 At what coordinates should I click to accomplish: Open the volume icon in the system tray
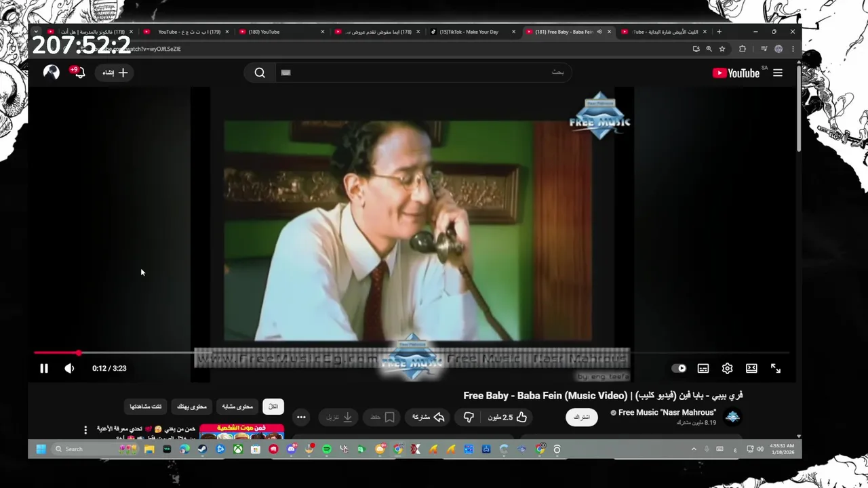(x=759, y=449)
